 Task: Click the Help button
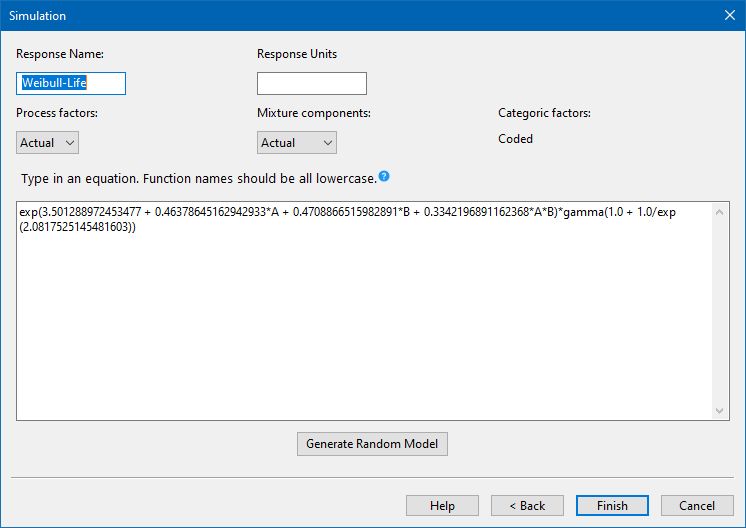(x=442, y=506)
